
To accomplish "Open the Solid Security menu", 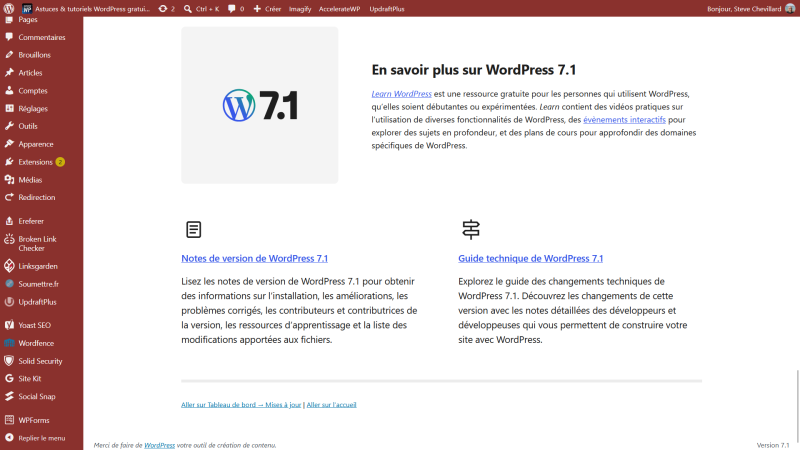I will 41,361.
